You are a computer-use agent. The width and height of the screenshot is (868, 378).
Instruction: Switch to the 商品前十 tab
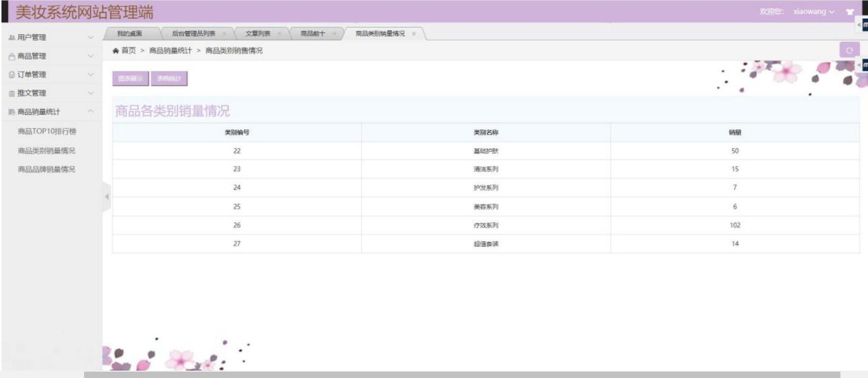313,33
